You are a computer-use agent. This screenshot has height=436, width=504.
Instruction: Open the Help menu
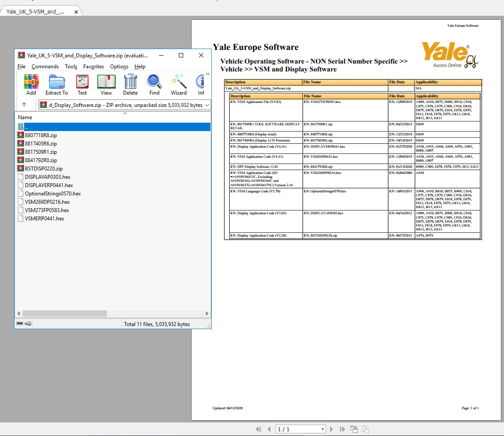[140, 67]
